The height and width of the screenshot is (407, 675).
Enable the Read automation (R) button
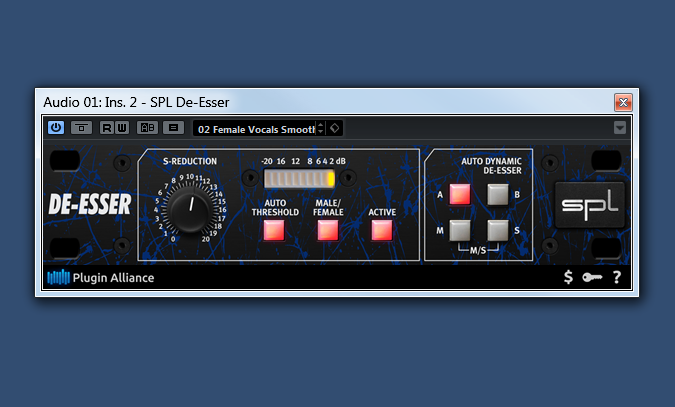click(x=107, y=128)
